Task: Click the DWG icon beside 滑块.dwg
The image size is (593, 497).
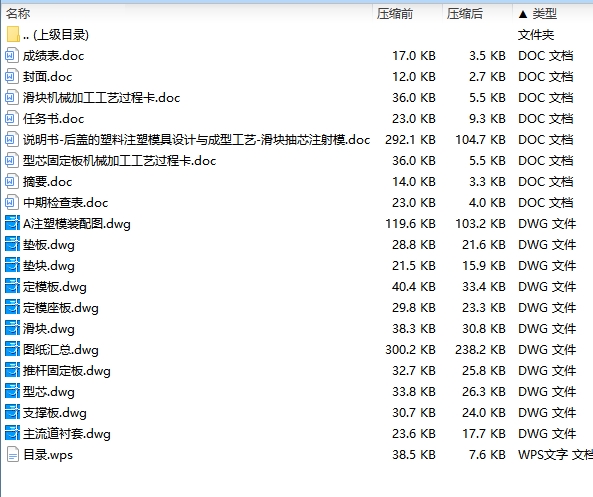Action: [12, 329]
